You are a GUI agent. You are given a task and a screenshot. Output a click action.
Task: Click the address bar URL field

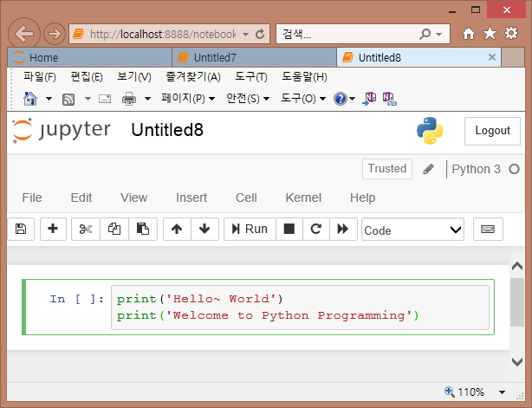coord(163,34)
